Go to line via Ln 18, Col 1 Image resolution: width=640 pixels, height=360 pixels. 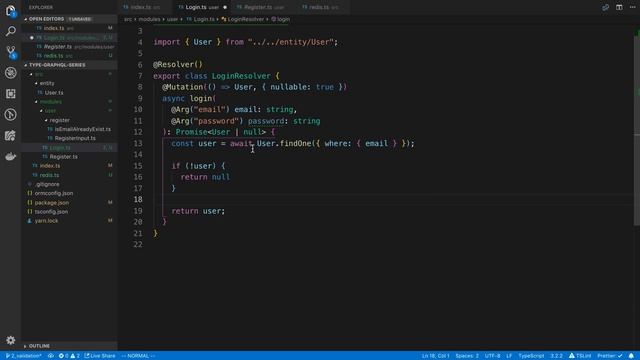(x=436, y=356)
